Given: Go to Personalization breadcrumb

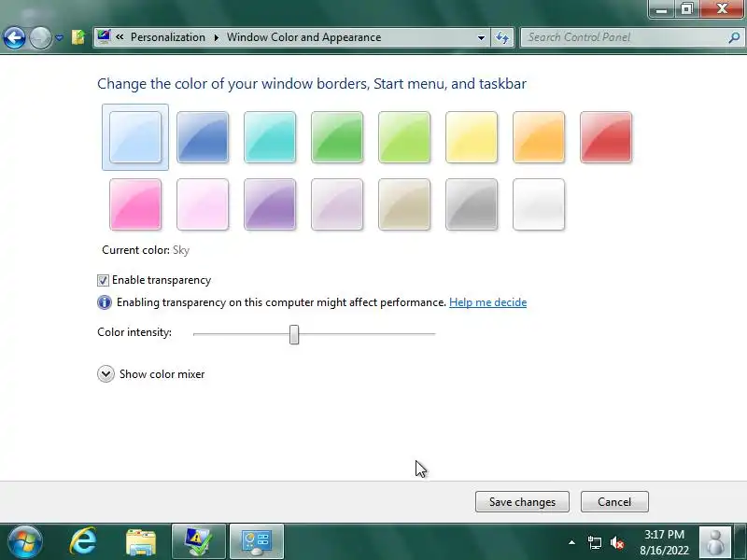Looking at the screenshot, I should click(x=168, y=37).
